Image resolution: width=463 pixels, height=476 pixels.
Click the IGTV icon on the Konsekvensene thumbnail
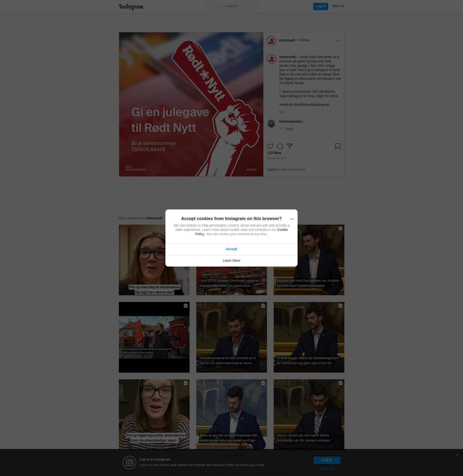click(x=263, y=306)
